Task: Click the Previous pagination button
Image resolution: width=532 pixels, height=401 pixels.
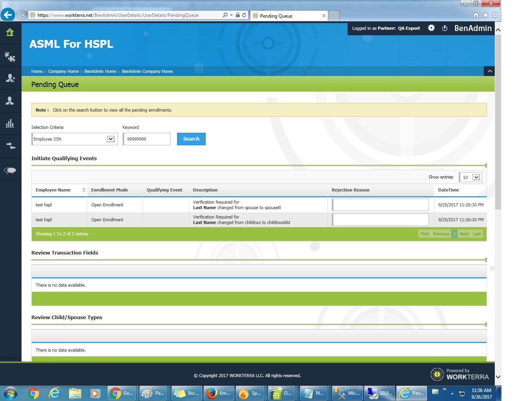Action: point(441,234)
